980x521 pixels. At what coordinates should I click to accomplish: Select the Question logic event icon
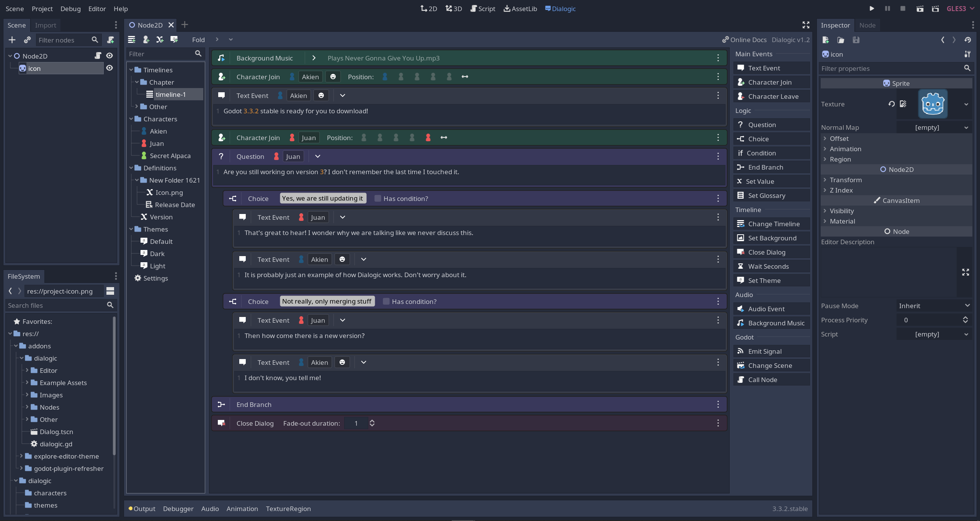pyautogui.click(x=741, y=124)
